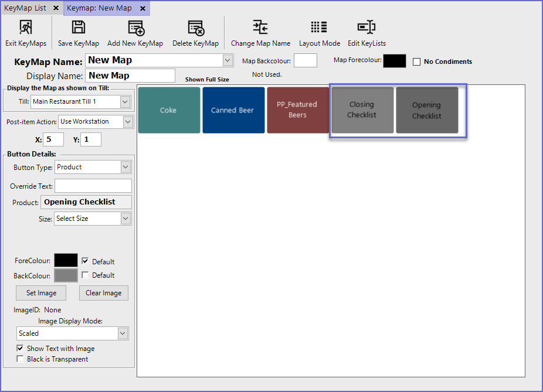Click the Add New KeyMap icon
Screen dimensions: 543x392
coord(135,28)
